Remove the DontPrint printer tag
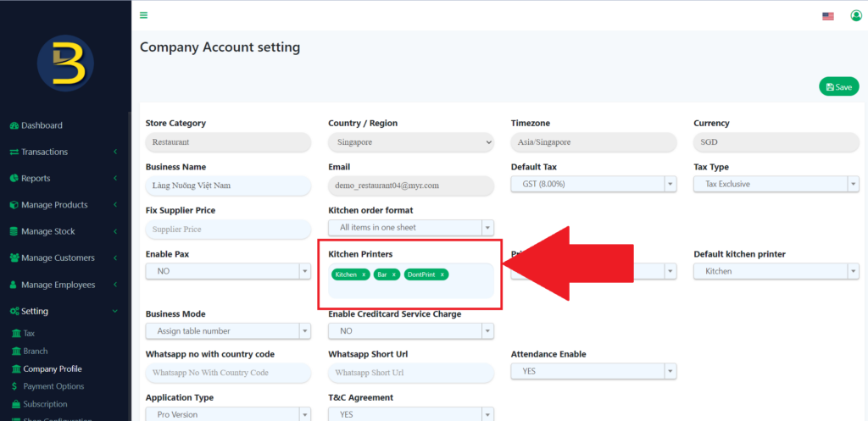 (442, 274)
